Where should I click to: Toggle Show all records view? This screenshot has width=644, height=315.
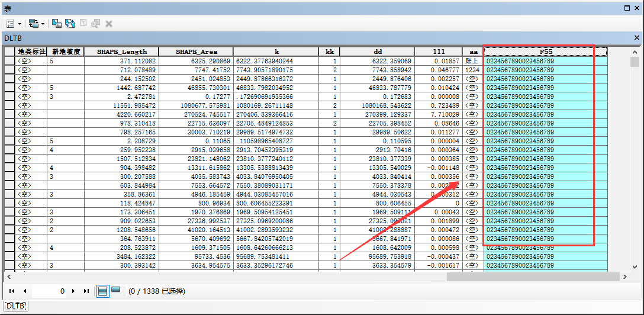click(103, 291)
